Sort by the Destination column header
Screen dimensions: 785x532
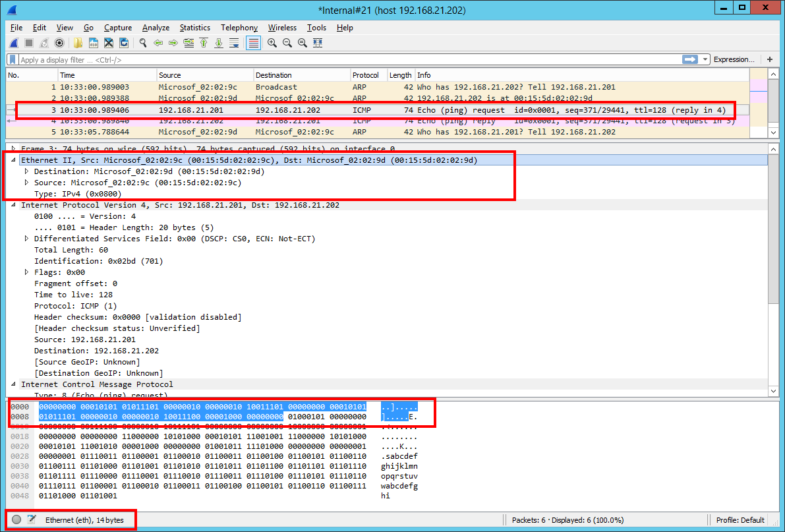click(x=302, y=75)
